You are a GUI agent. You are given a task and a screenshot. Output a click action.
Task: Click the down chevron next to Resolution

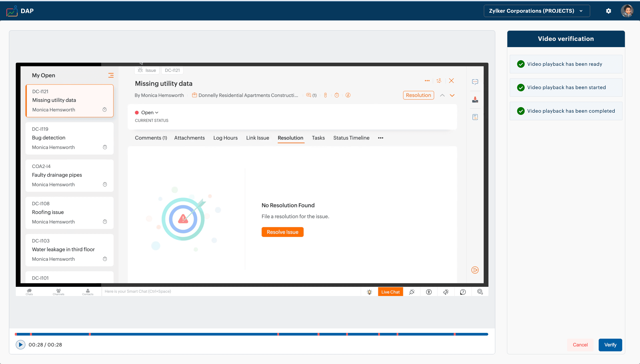click(452, 95)
